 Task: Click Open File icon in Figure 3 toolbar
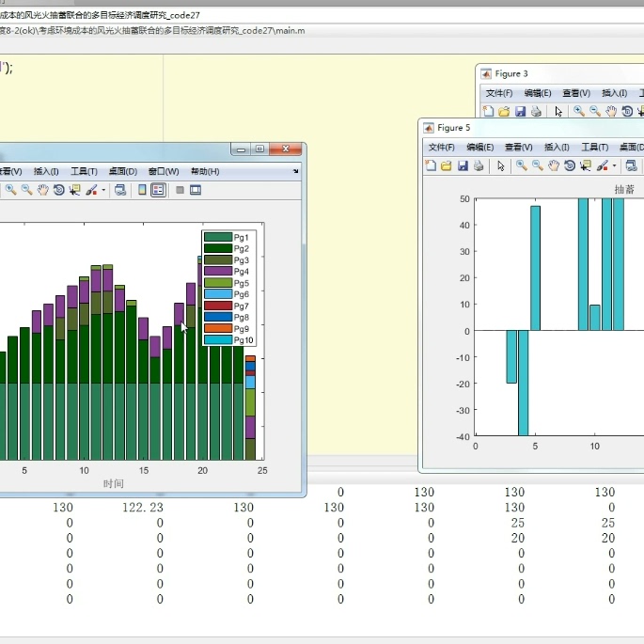pos(504,111)
